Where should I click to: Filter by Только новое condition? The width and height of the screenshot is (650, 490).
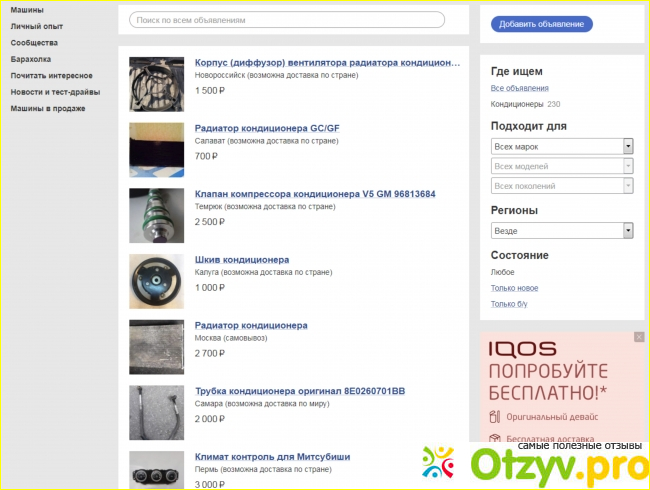tap(515, 288)
